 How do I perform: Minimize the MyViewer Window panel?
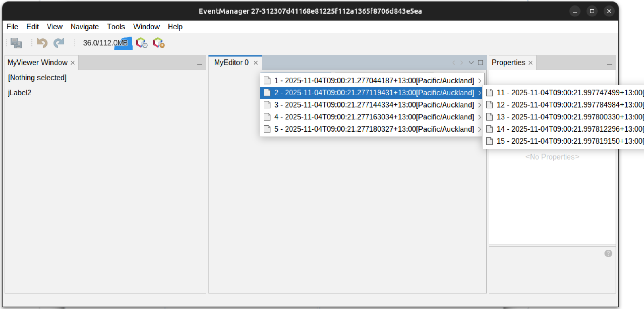tap(200, 64)
